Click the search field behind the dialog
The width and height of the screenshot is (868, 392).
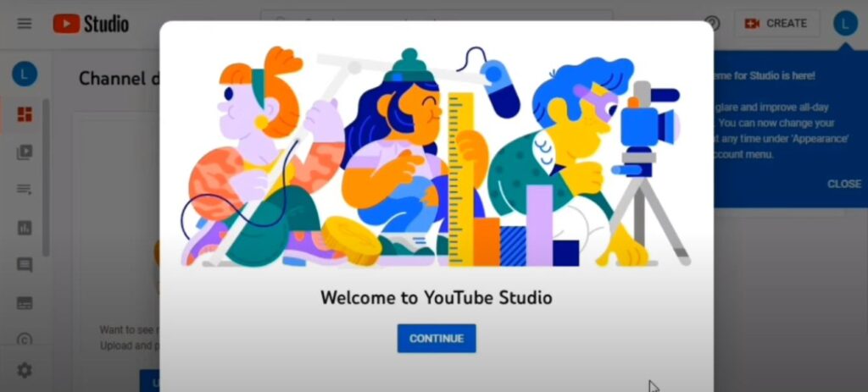437,15
